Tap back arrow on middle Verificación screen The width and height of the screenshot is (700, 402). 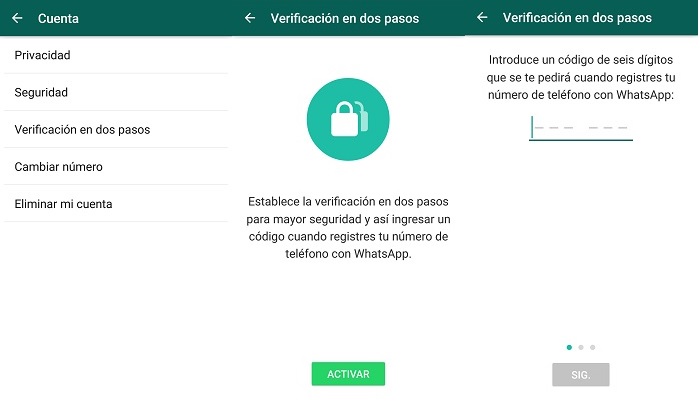pyautogui.click(x=250, y=18)
